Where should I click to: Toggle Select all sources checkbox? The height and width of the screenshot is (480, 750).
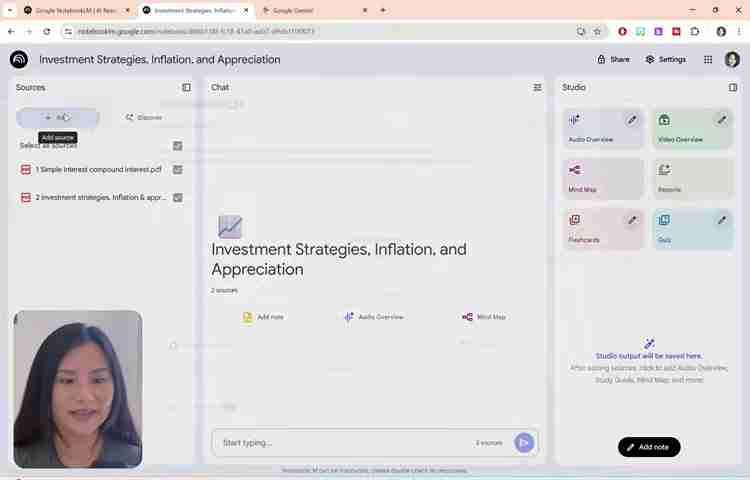point(177,146)
